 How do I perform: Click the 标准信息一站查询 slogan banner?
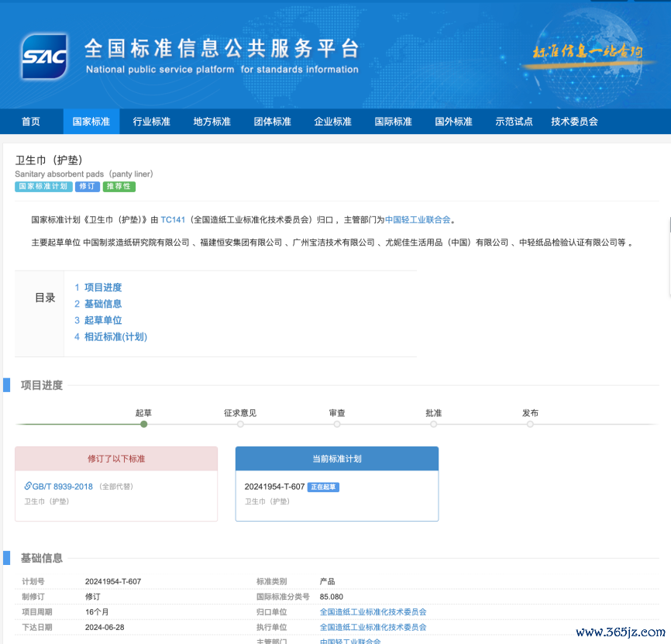coord(587,53)
